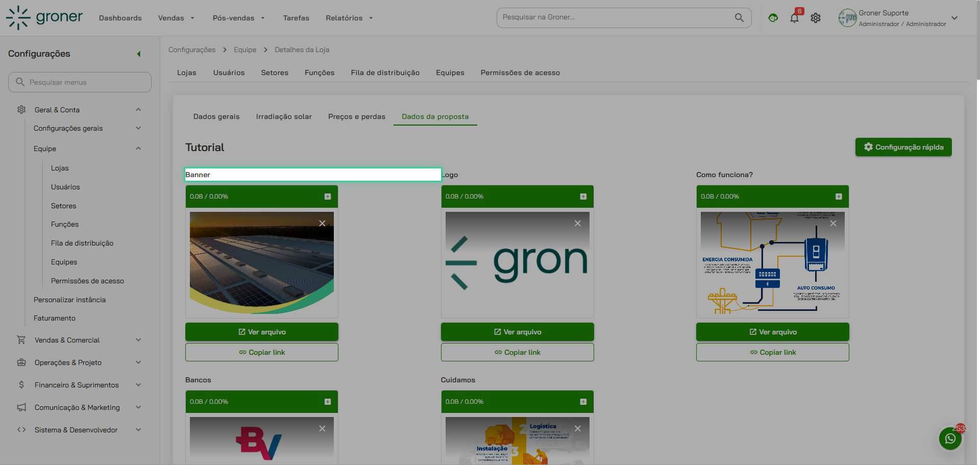Click Copiar link under Como funciona
This screenshot has height=465, width=980.
[773, 352]
